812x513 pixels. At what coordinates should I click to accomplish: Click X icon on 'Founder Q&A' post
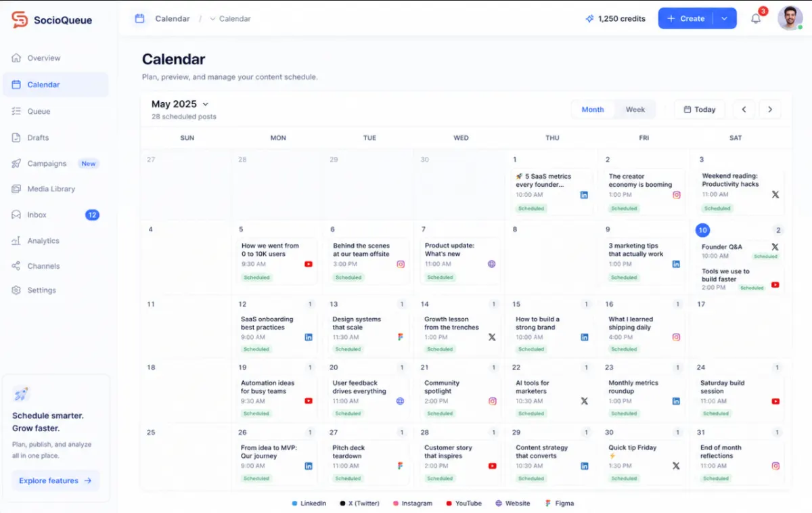tap(775, 247)
